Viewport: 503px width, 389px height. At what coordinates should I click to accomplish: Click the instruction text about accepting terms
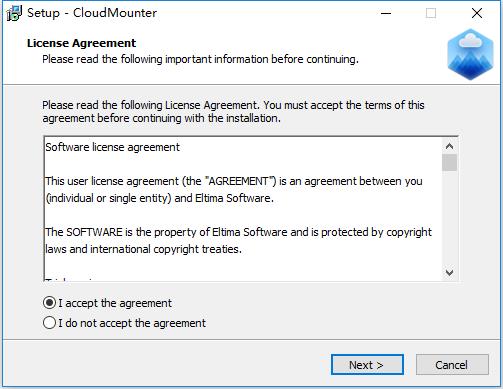click(233, 112)
